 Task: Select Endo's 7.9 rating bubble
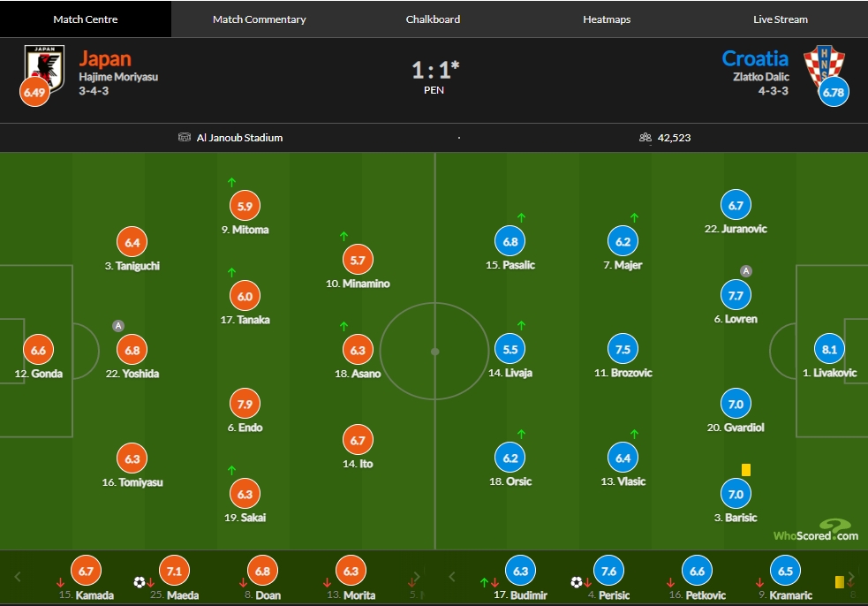[x=245, y=404]
